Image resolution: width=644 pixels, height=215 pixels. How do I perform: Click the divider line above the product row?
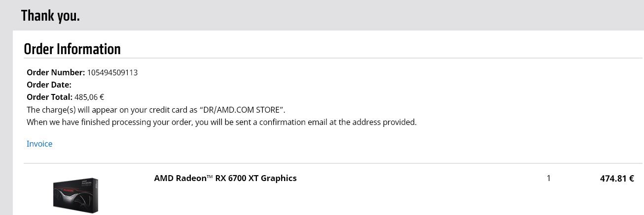coord(333,163)
